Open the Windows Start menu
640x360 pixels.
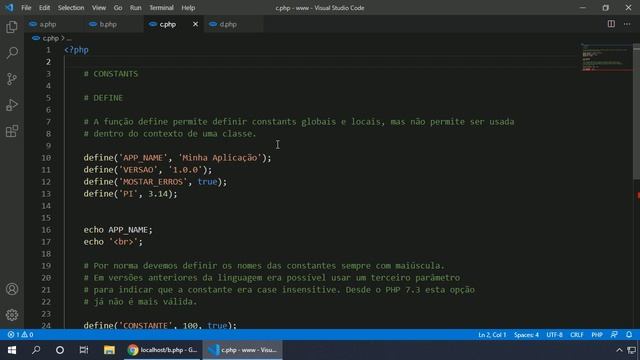(12, 350)
